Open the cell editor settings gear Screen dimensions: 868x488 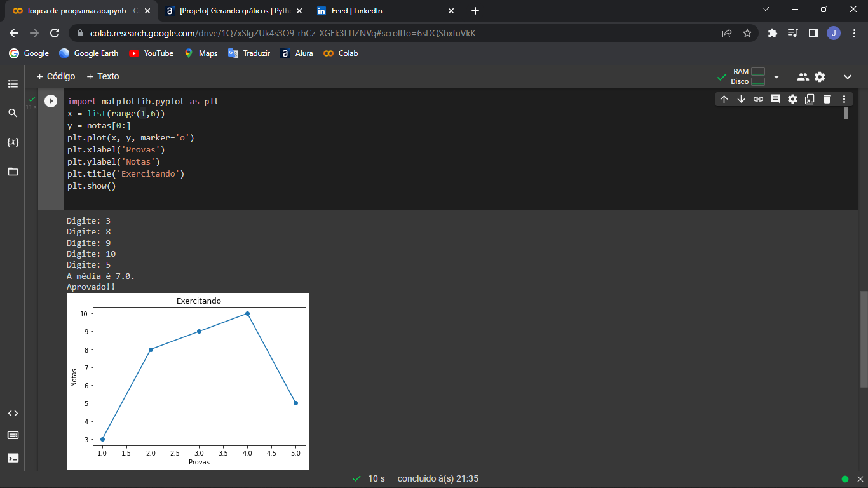tap(792, 99)
